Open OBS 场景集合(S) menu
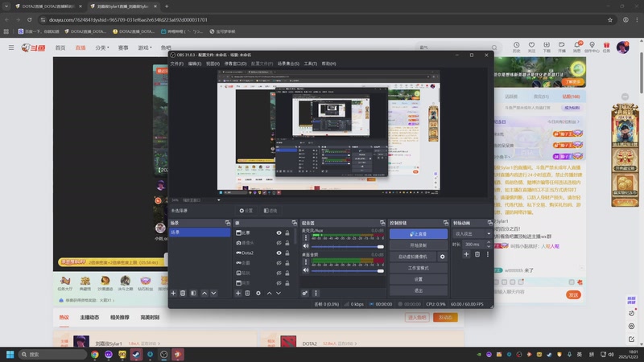This screenshot has height=362, width=644. pos(288,64)
